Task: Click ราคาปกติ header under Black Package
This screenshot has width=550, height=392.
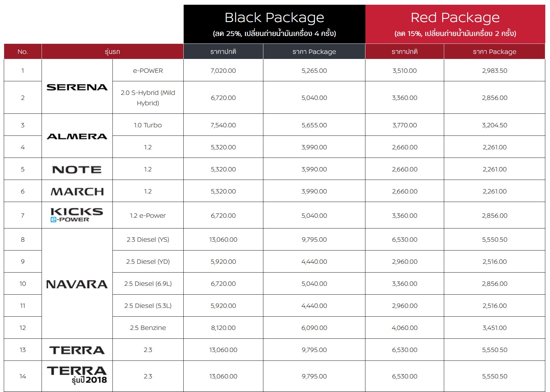Action: (x=223, y=52)
